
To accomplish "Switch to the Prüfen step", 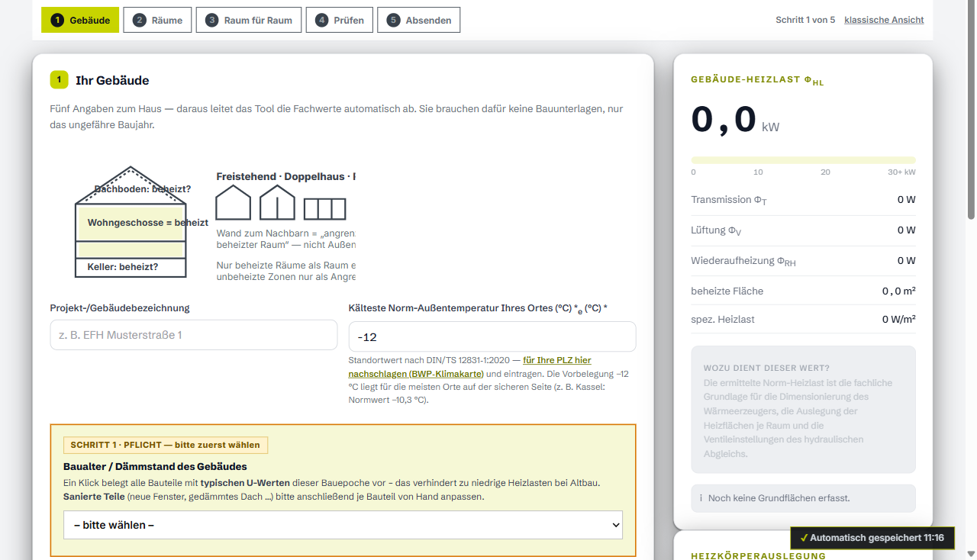I will pos(340,20).
